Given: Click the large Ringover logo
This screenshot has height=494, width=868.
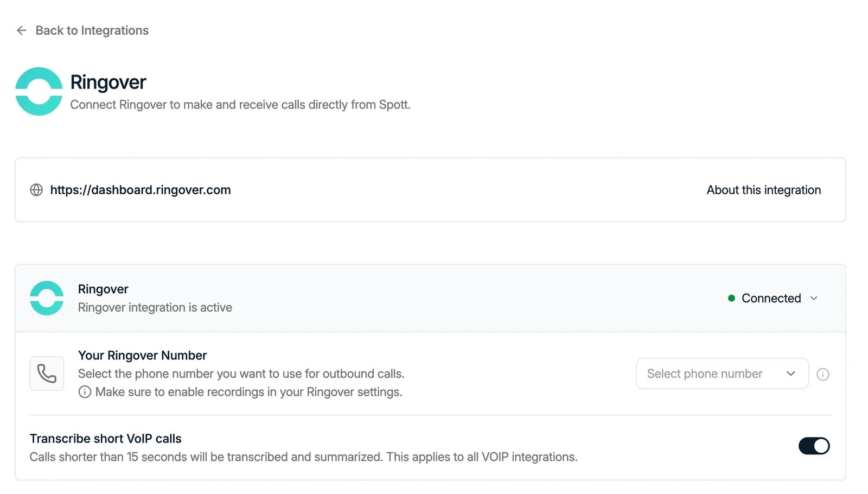Looking at the screenshot, I should point(39,91).
